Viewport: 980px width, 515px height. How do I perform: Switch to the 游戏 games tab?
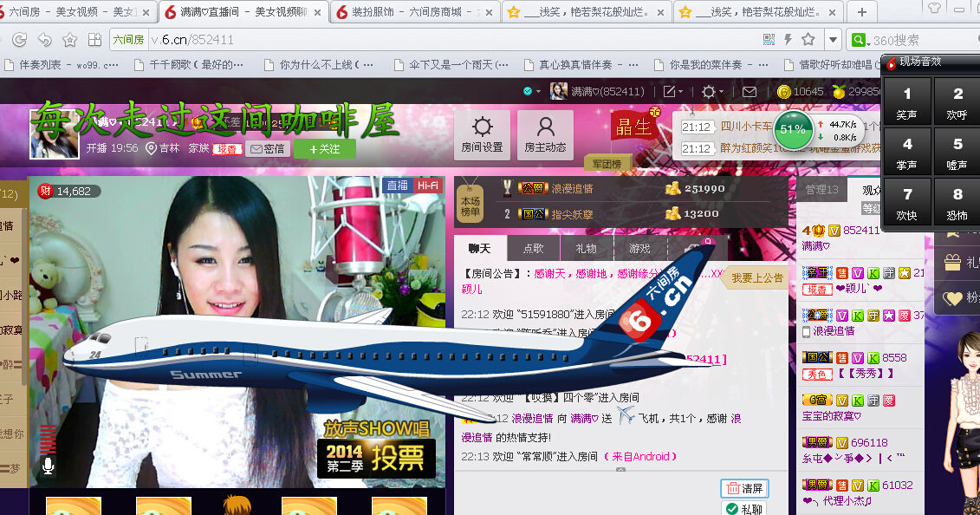pos(640,249)
